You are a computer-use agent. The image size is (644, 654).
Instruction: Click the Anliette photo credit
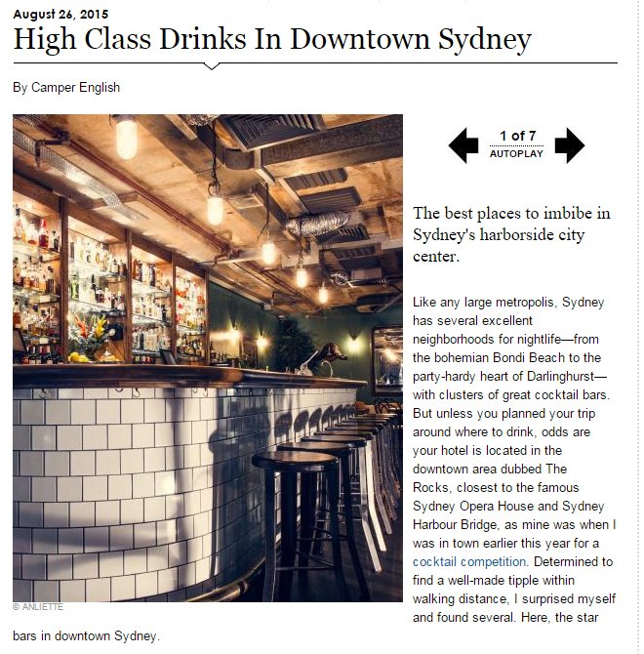tap(38, 607)
